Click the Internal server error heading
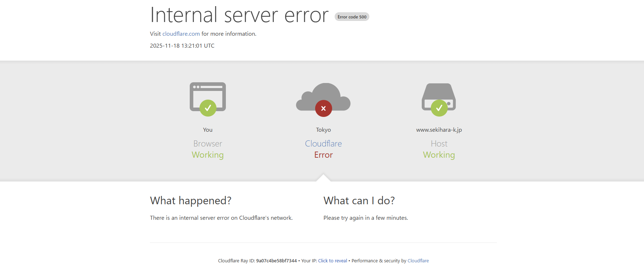Image resolution: width=644 pixels, height=271 pixels. click(239, 16)
